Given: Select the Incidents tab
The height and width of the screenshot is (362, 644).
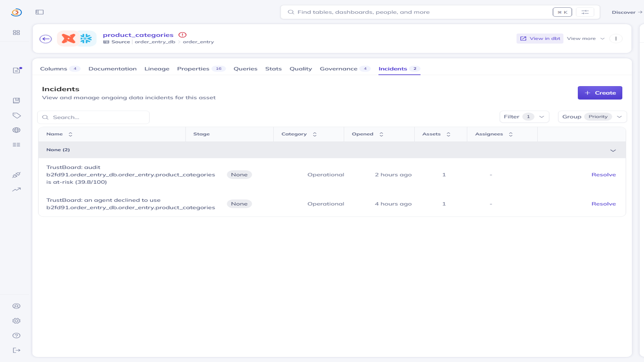Looking at the screenshot, I should 399,69.
